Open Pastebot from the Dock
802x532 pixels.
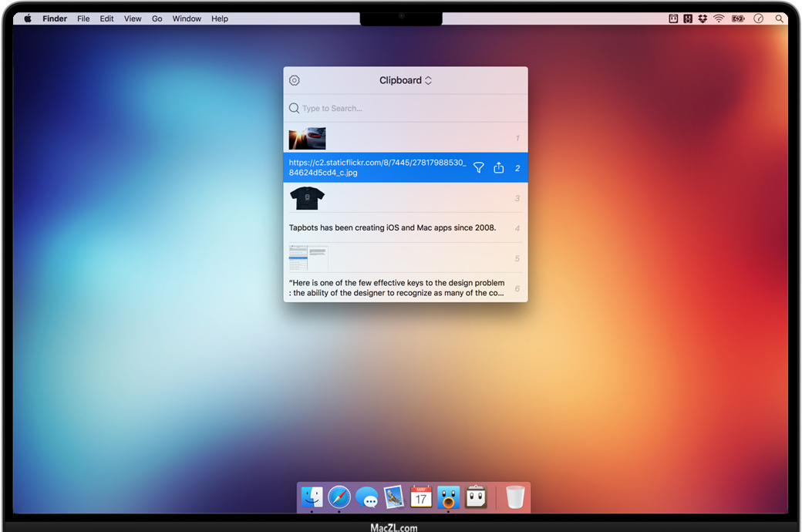(476, 497)
